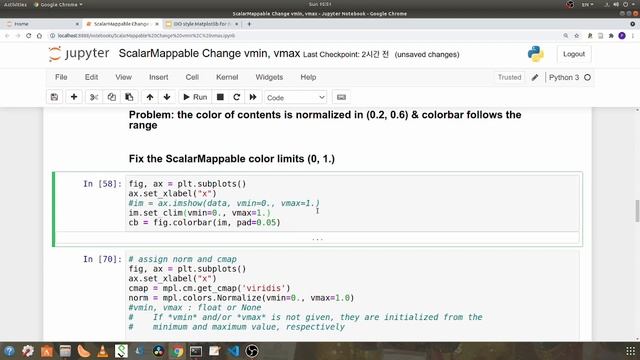Open the Widgets menu

(x=269, y=77)
